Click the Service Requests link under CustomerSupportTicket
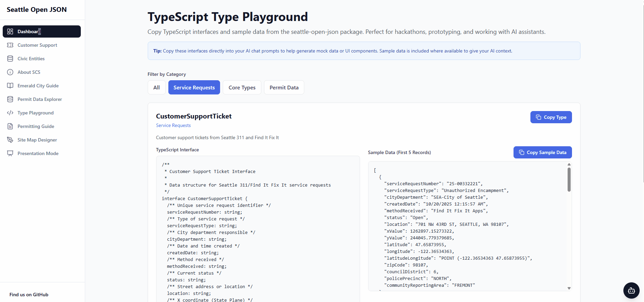Image resolution: width=644 pixels, height=302 pixels. pyautogui.click(x=173, y=125)
